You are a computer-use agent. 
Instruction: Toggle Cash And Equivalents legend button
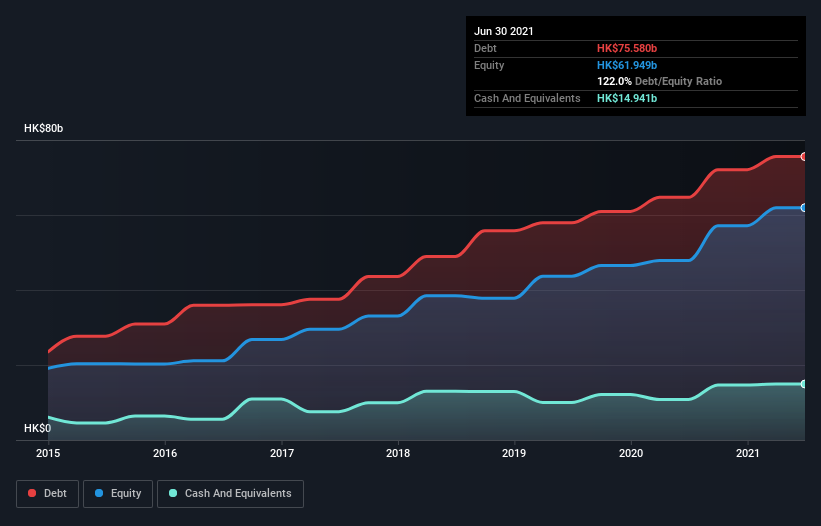(230, 494)
